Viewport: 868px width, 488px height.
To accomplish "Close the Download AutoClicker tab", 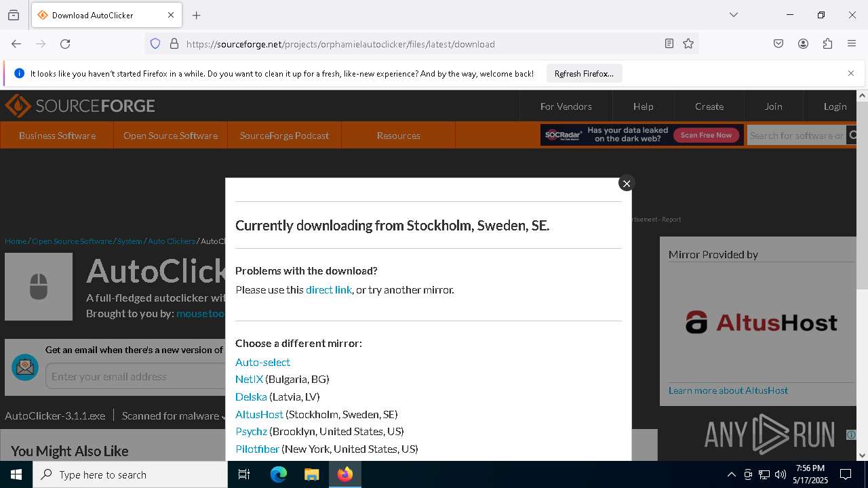I will pyautogui.click(x=171, y=15).
